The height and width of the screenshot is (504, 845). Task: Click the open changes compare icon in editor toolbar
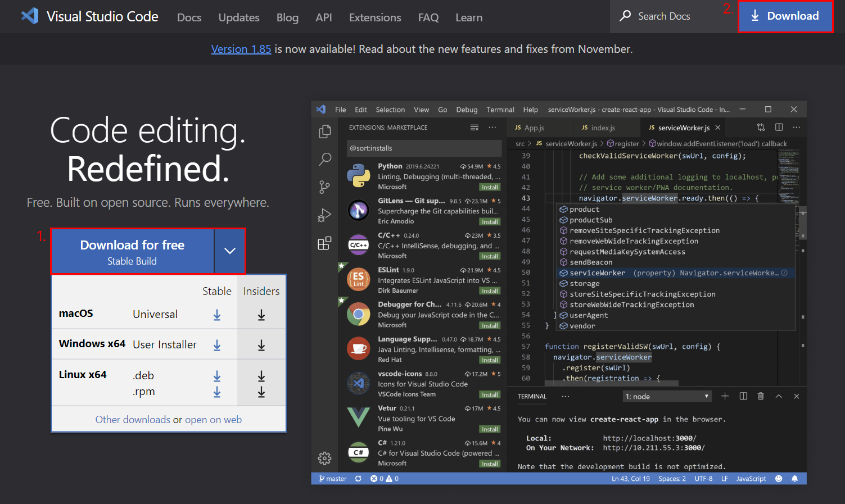coord(761,128)
